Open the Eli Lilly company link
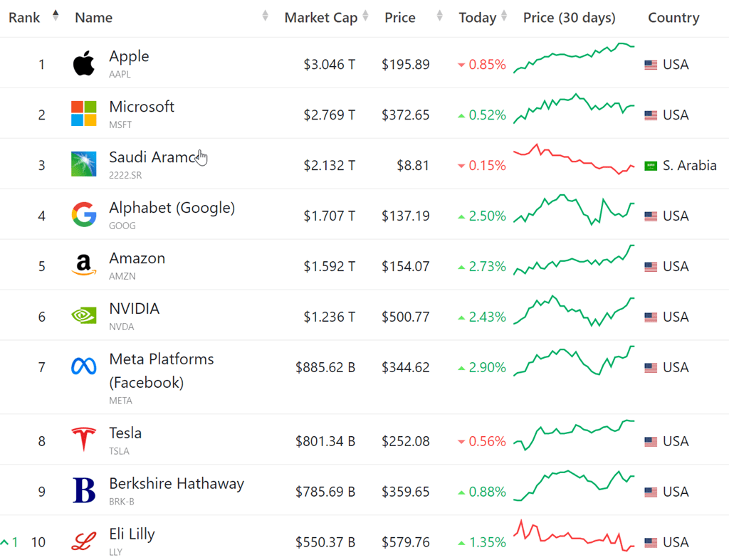The width and height of the screenshot is (729, 560). [x=132, y=534]
